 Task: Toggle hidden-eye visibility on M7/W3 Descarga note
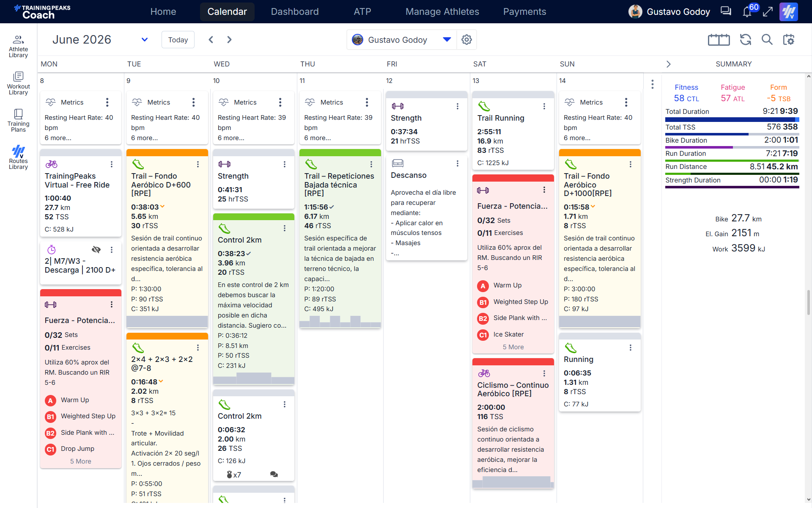pos(96,250)
